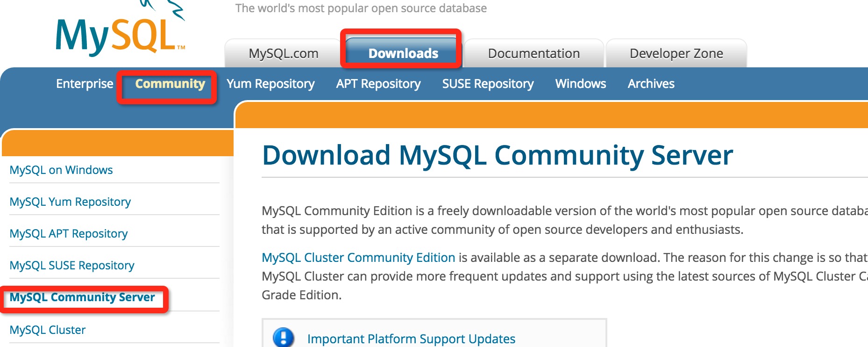Open SUSE Repository in the navigation bar
Screen dimensions: 868x347
[488, 84]
